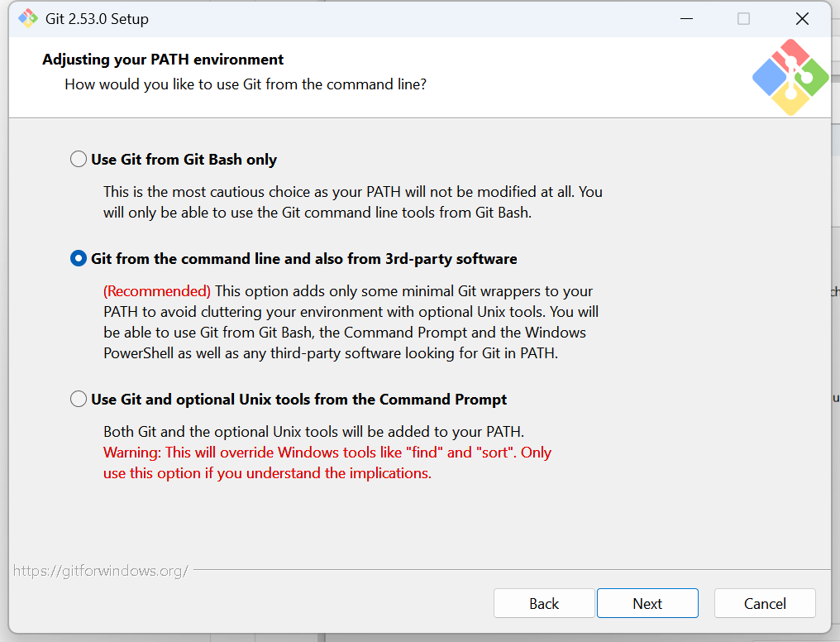840x642 pixels.
Task: Click the large Git logo in header
Action: tap(790, 77)
